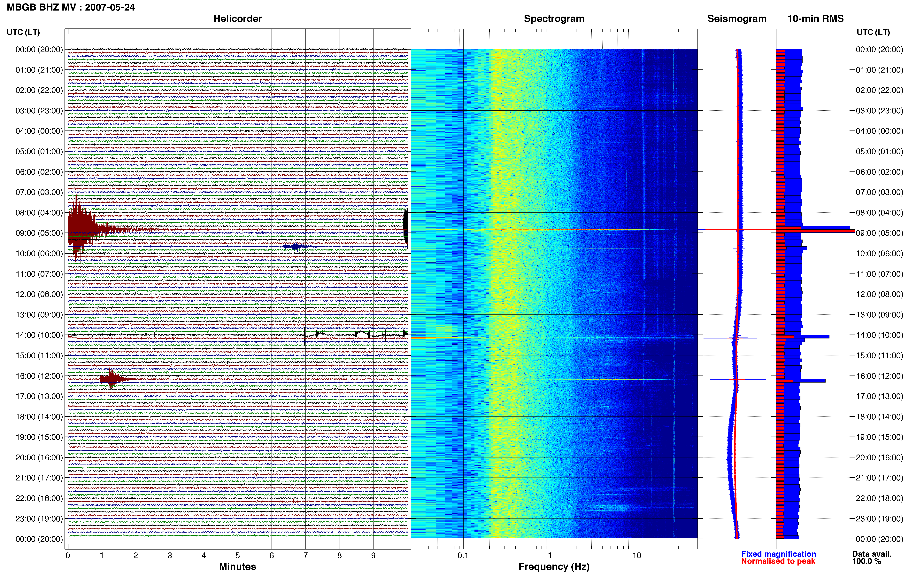Viewport: 924px width, 578px height.
Task: Click the left '23:00 (19:00)' time label
Action: tap(39, 519)
